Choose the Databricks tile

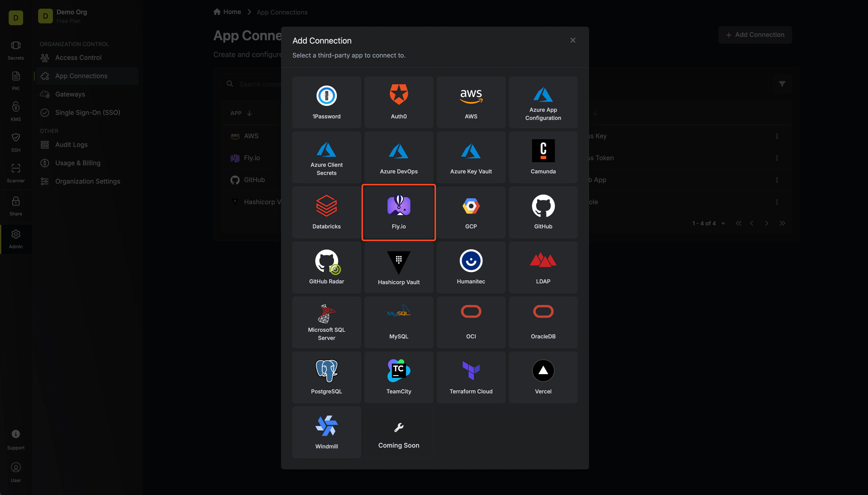click(x=326, y=212)
